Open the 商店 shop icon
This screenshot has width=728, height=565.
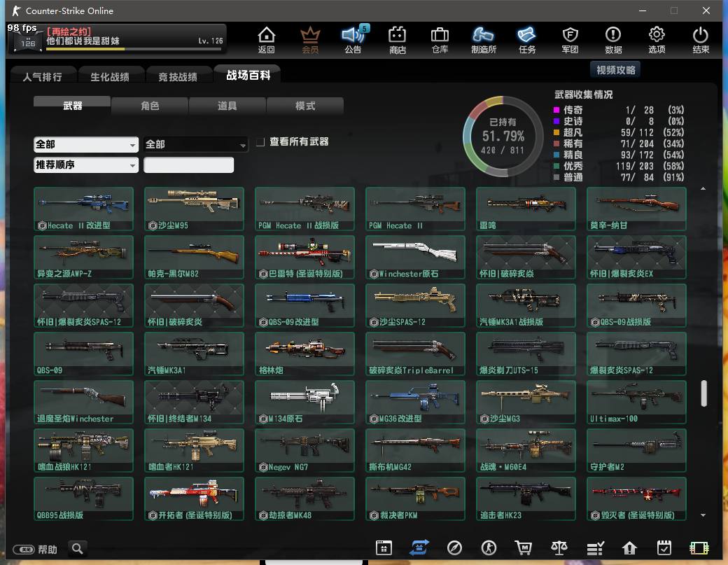coord(398,39)
